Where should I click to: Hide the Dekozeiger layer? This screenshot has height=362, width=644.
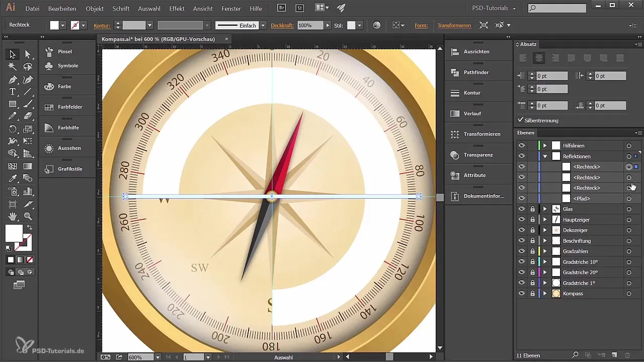(522, 230)
